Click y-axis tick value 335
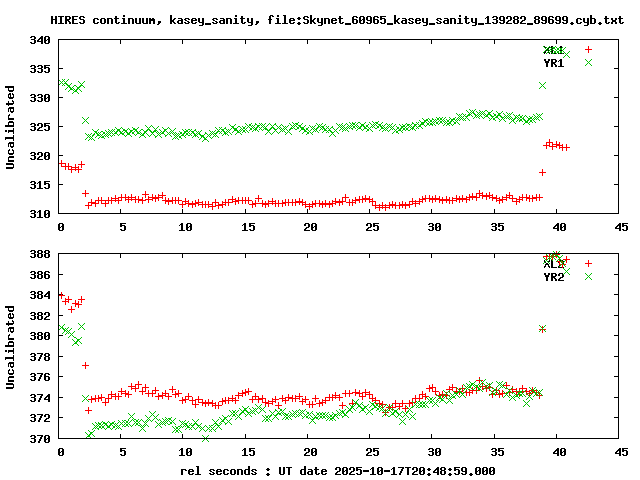The width and height of the screenshot is (640, 480). pyautogui.click(x=40, y=69)
